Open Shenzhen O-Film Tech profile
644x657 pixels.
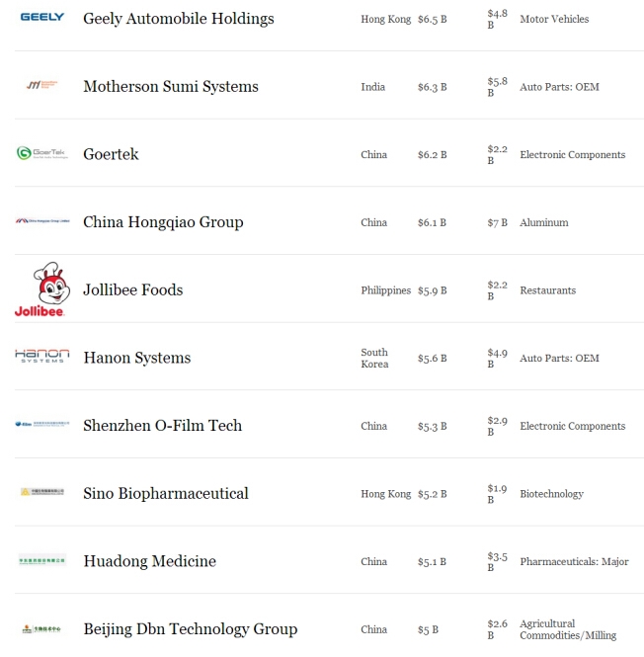pos(162,426)
